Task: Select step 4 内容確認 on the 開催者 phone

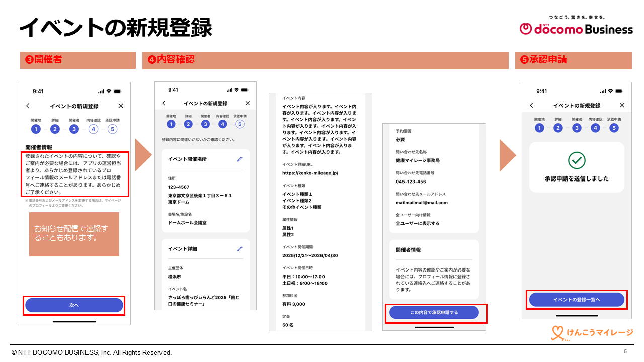Action: coord(93,129)
